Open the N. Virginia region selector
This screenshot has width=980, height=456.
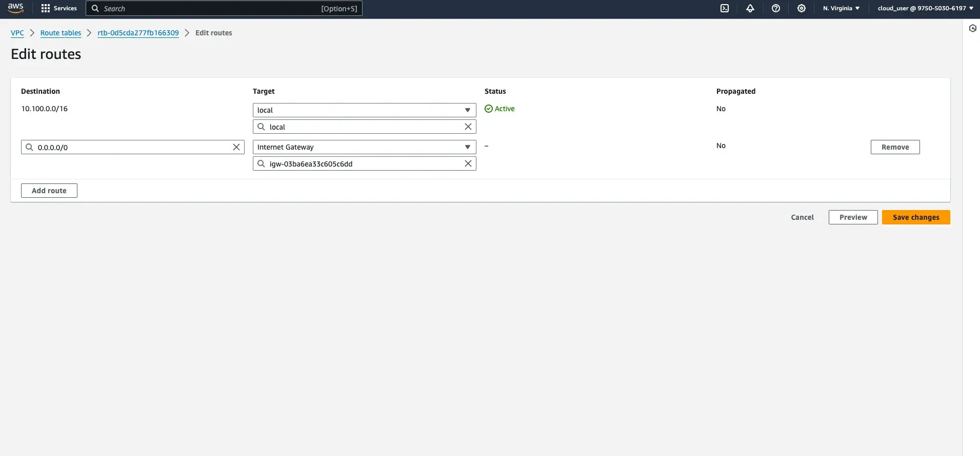coord(841,8)
